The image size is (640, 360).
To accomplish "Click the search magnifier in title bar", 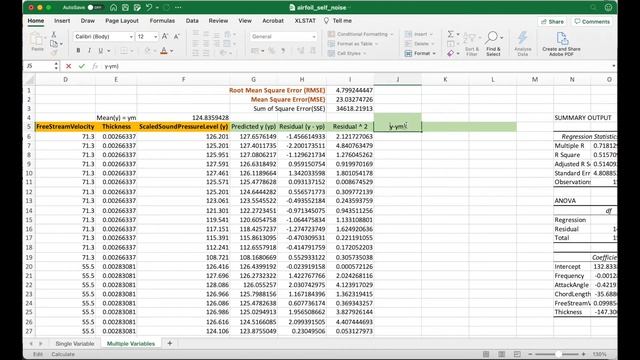I will 593,7.
